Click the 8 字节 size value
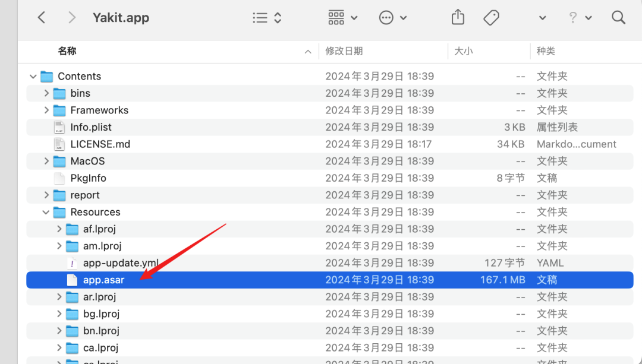Image resolution: width=642 pixels, height=364 pixels. point(511,178)
